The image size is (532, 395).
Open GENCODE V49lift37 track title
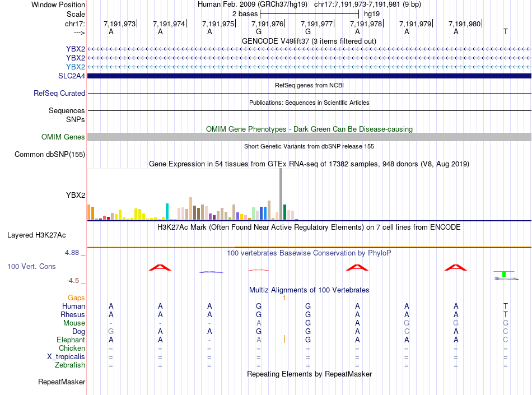309,41
